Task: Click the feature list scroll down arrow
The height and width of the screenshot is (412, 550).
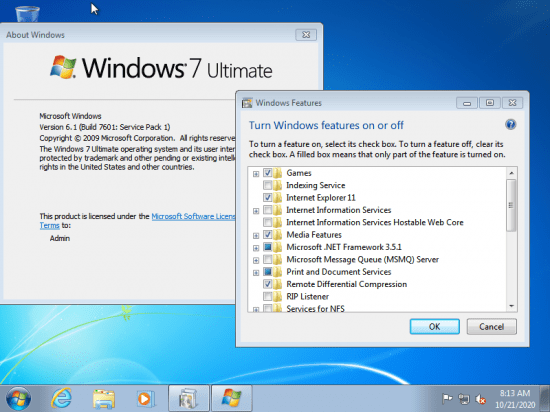Action: point(511,306)
